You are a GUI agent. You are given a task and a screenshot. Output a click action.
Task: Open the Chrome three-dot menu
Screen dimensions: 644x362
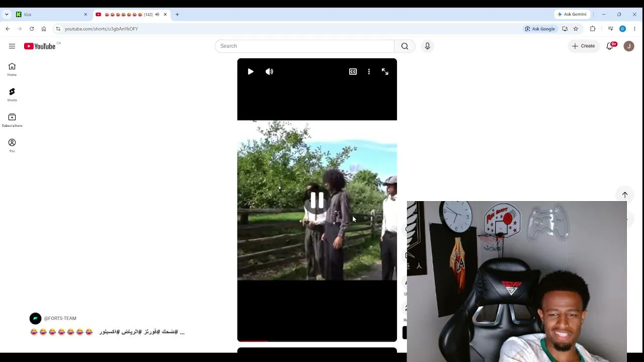click(x=634, y=29)
